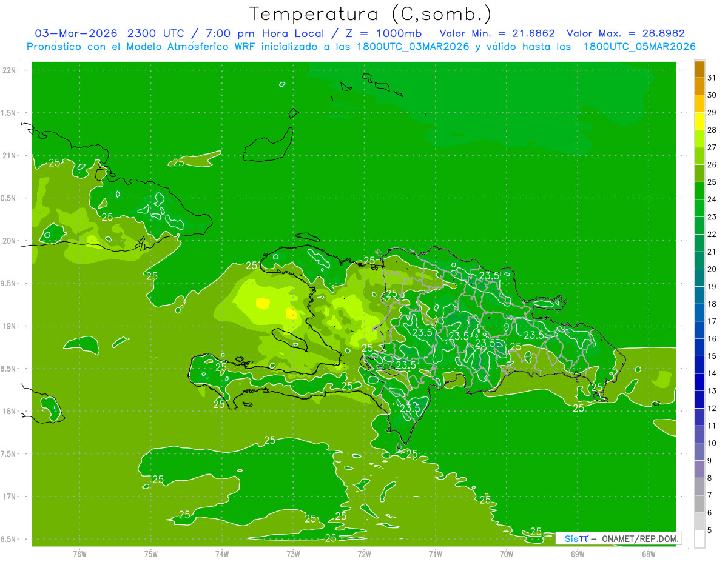Click the '15' color scale label

[x=712, y=356]
